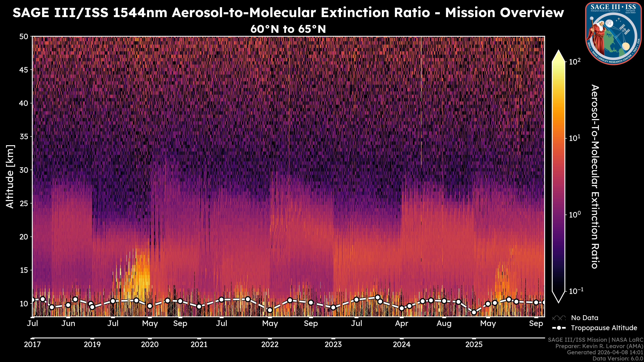Click the lowest tropopause marker near 2025
The image size is (644, 362).
click(x=474, y=312)
